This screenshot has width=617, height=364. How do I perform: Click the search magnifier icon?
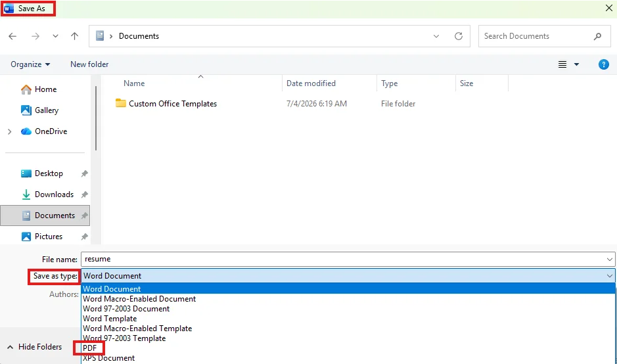pyautogui.click(x=597, y=36)
